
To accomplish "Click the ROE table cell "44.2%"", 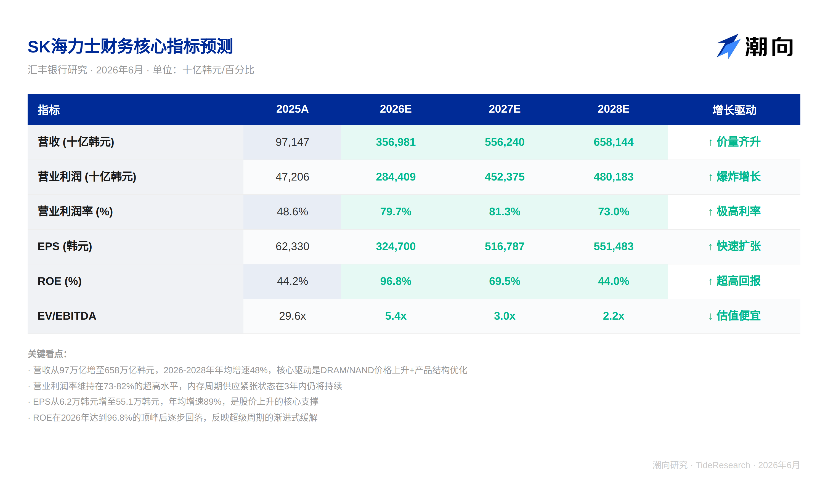I will click(292, 281).
